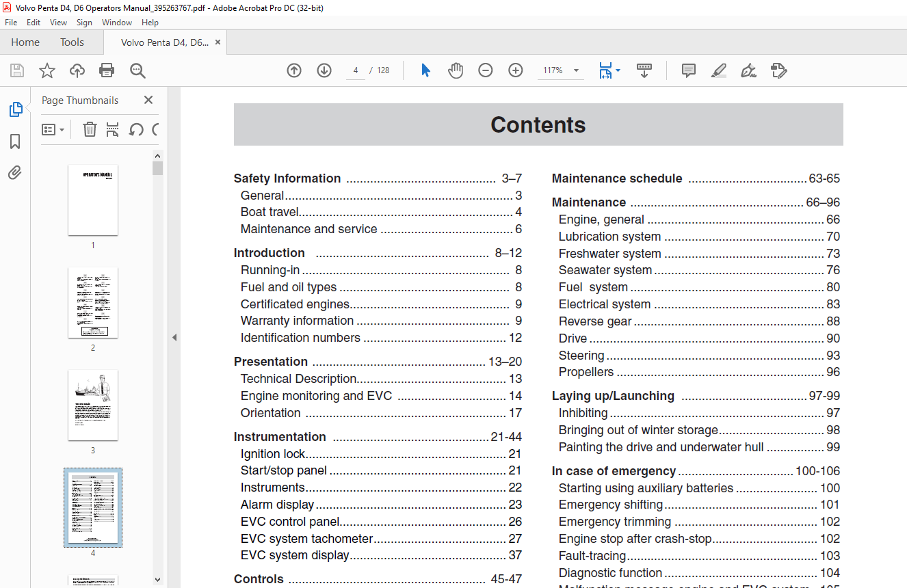Click thumbnails scrollbar down arrow
This screenshot has width=907, height=588.
tap(158, 579)
